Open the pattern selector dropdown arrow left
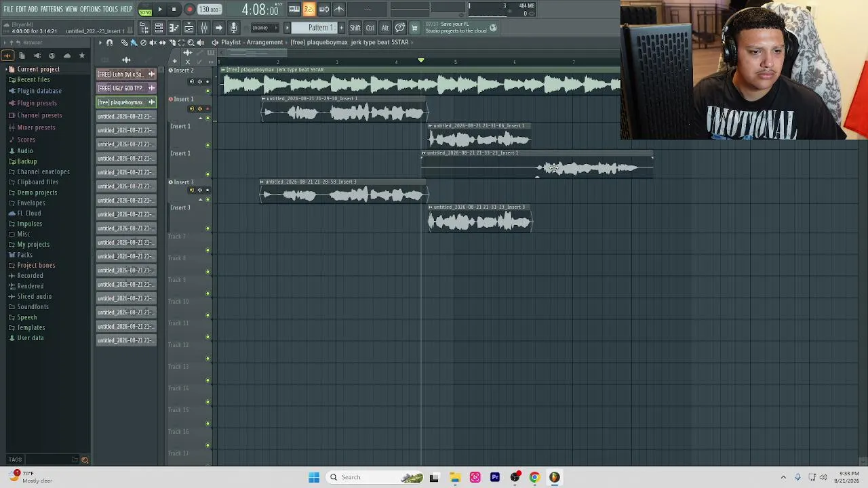This screenshot has width=868, height=488. click(x=287, y=28)
